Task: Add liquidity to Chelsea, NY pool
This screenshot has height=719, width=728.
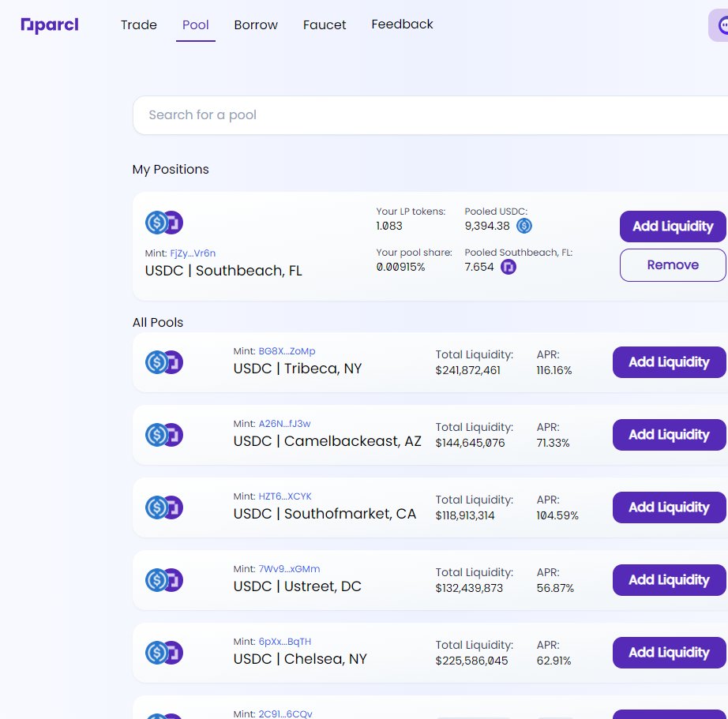Action: coord(669,653)
